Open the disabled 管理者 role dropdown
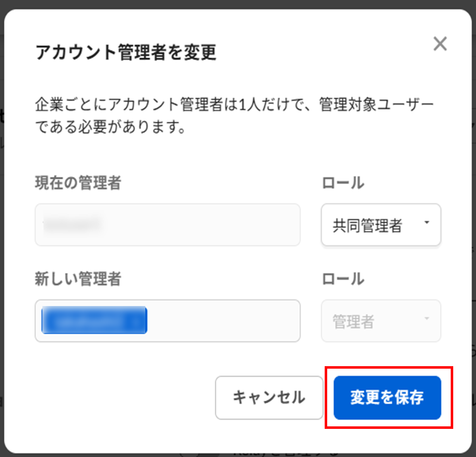The height and width of the screenshot is (457, 476). [x=381, y=321]
